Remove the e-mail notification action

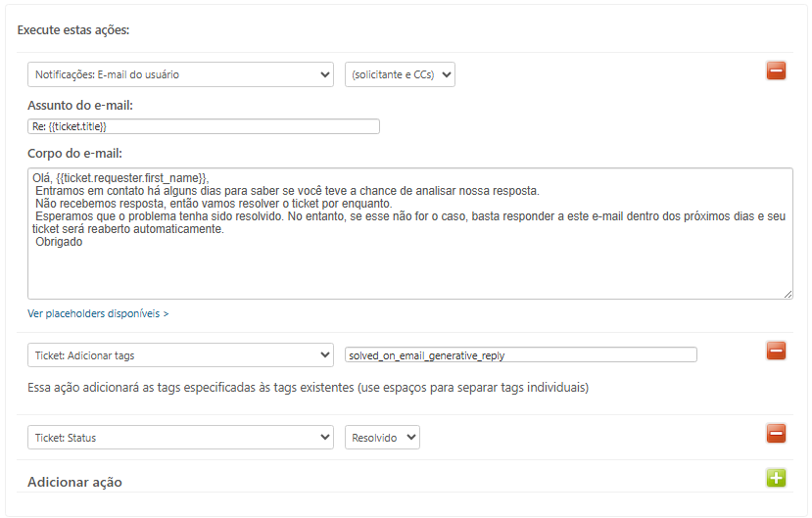[776, 71]
